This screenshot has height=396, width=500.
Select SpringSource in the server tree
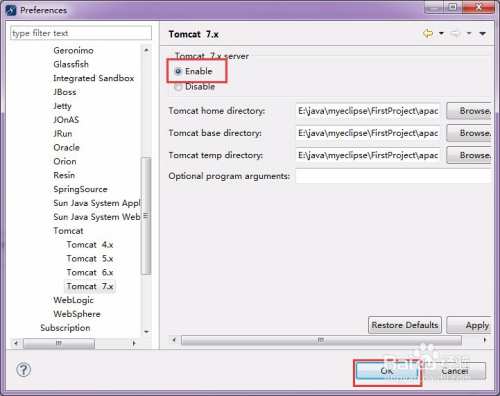pos(80,189)
